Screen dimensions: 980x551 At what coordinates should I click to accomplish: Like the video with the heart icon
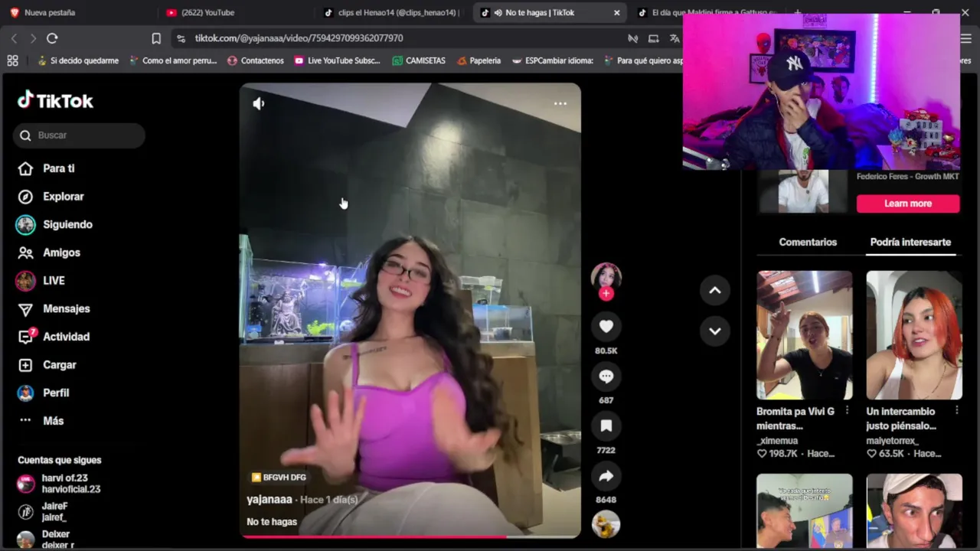606,327
